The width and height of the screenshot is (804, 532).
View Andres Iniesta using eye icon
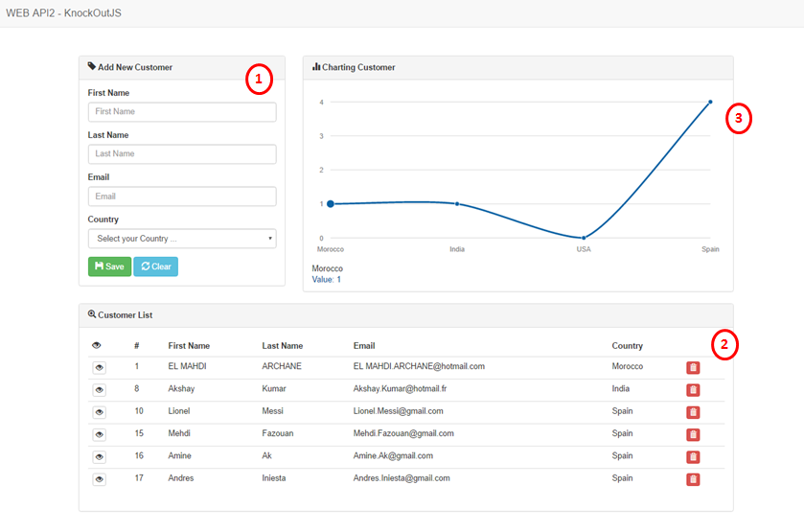click(99, 479)
